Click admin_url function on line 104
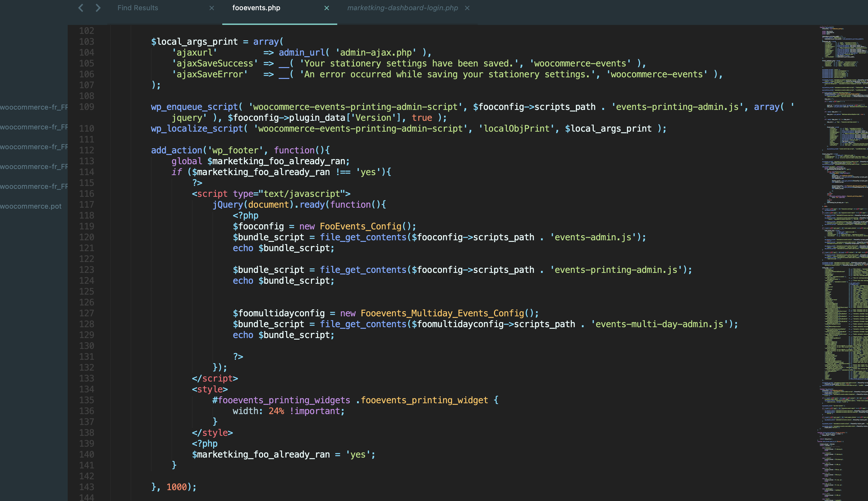 pos(301,53)
